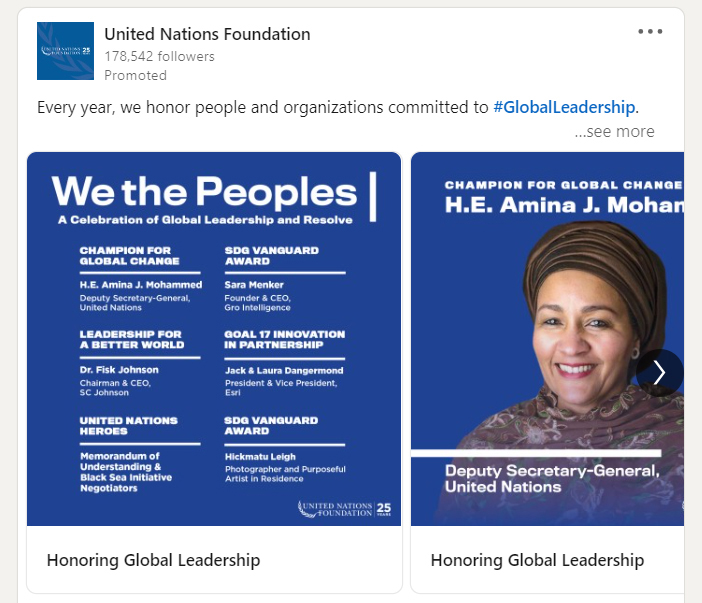Viewport: 702px width, 603px height.
Task: Click "Deputy Secretary-General, United Nations" caption on portrait slide
Action: [551, 478]
